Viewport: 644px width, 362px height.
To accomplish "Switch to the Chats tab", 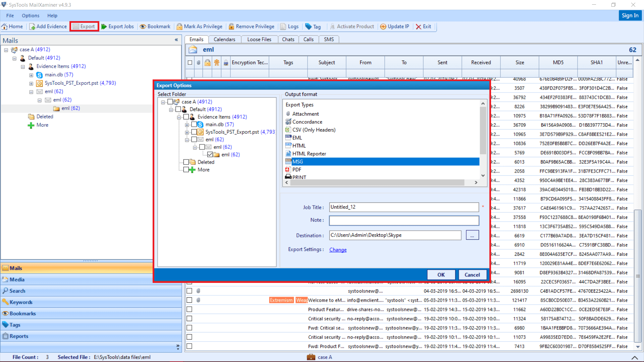I will [x=288, y=39].
